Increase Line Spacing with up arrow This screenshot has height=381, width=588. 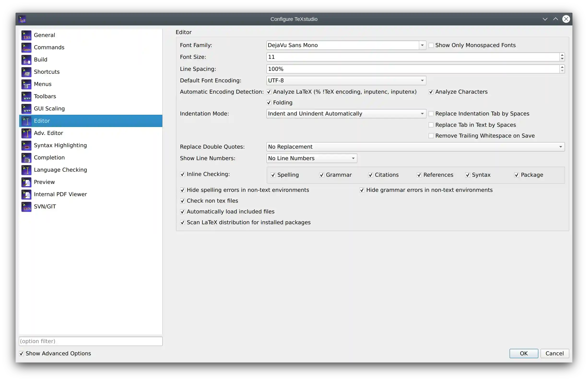click(562, 67)
